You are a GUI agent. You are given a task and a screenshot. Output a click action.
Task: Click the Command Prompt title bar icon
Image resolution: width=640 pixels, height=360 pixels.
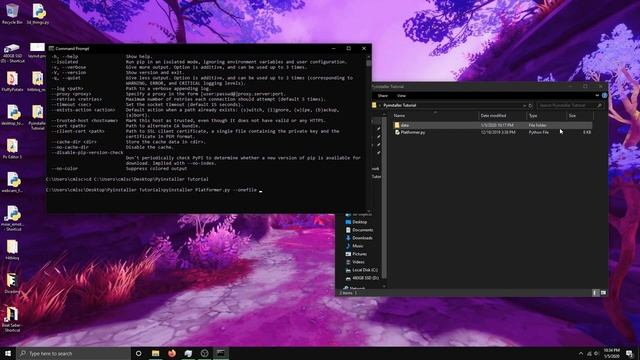pos(51,48)
